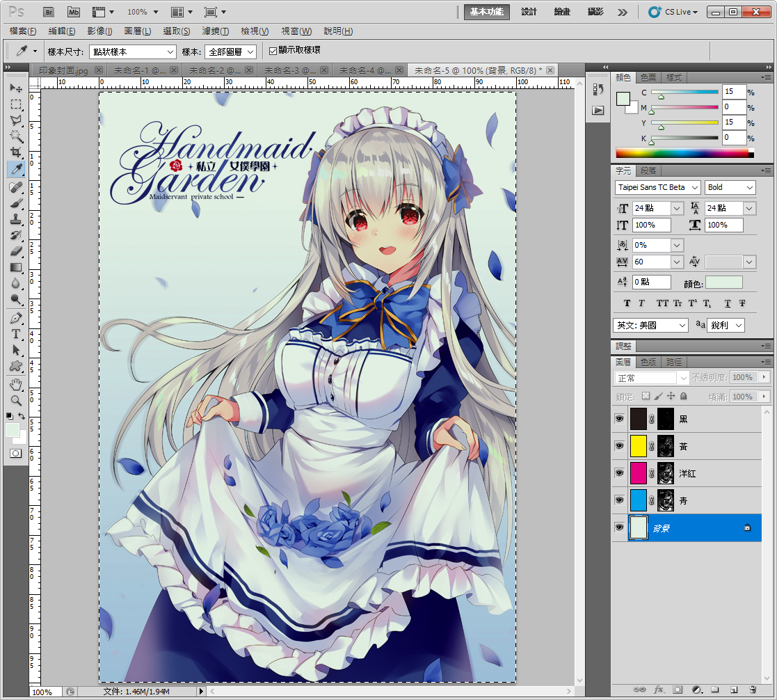Select the Custom Shape tool
Screen dimensions: 777x700
pos(16,367)
